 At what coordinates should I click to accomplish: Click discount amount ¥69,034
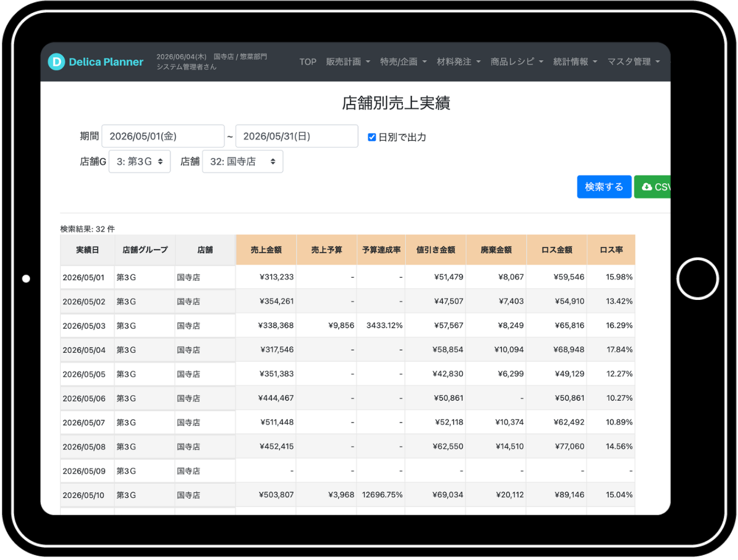(x=448, y=495)
